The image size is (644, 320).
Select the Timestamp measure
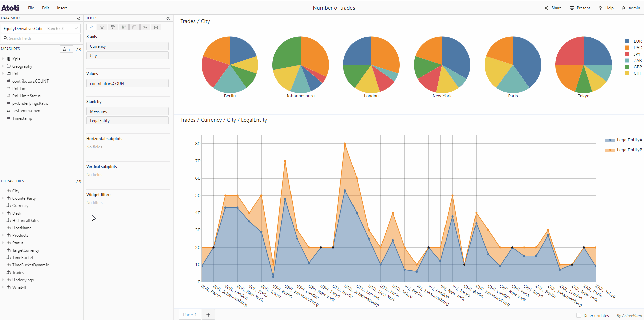(22, 118)
